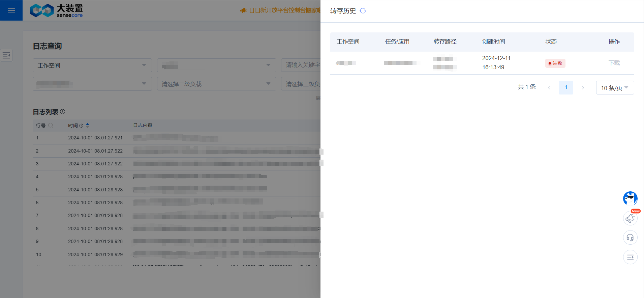Open the hamburger main menu
644x298 pixels.
tap(11, 10)
